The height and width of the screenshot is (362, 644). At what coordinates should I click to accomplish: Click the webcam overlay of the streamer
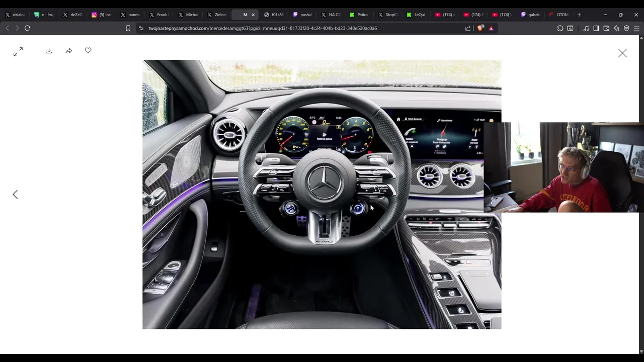click(563, 167)
